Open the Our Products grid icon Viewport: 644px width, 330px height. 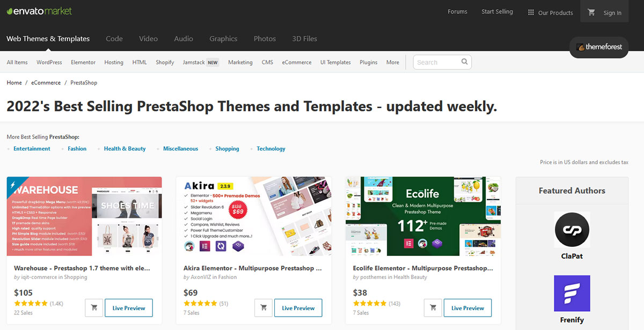[x=531, y=12]
